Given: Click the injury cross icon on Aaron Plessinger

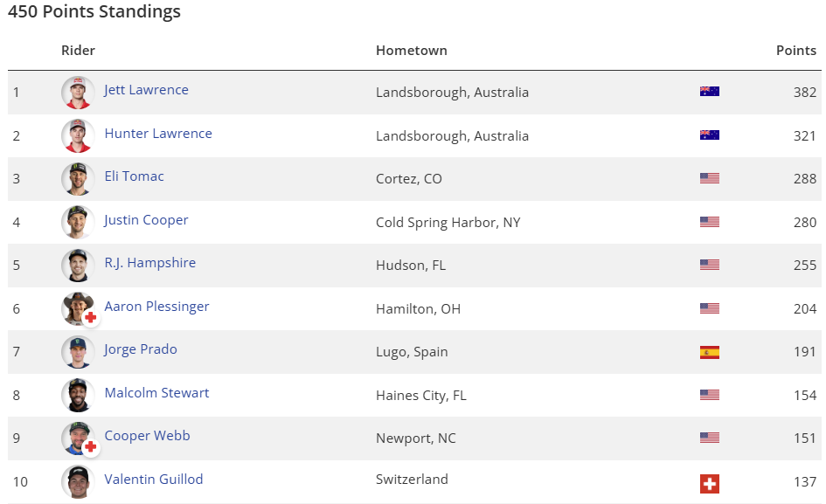Looking at the screenshot, I should [90, 318].
